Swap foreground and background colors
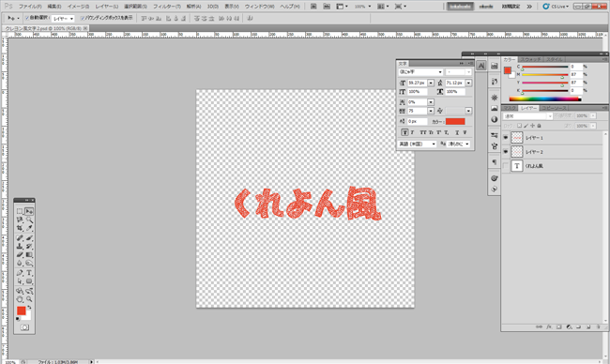The height and width of the screenshot is (364, 610). click(x=30, y=308)
